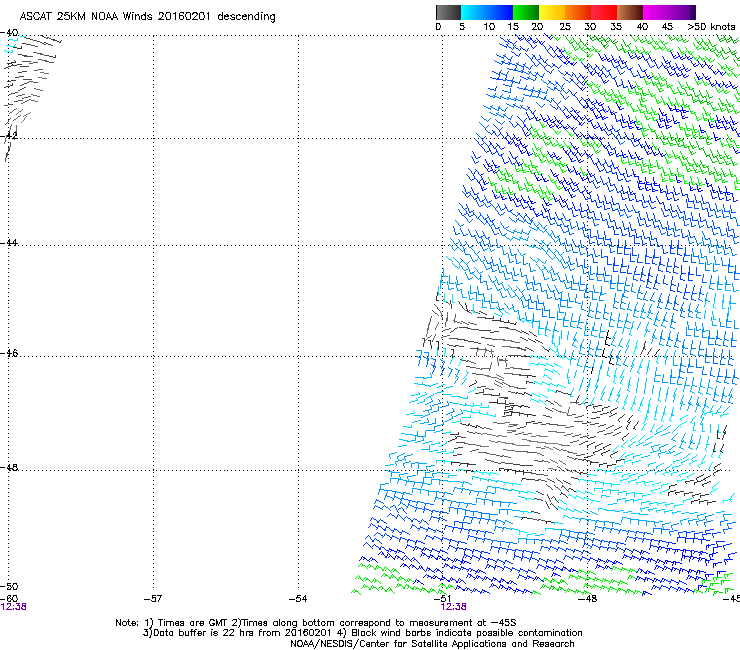This screenshot has width=740, height=650.
Task: Pick the red 30-35 knots legend segment
Action: click(x=604, y=12)
